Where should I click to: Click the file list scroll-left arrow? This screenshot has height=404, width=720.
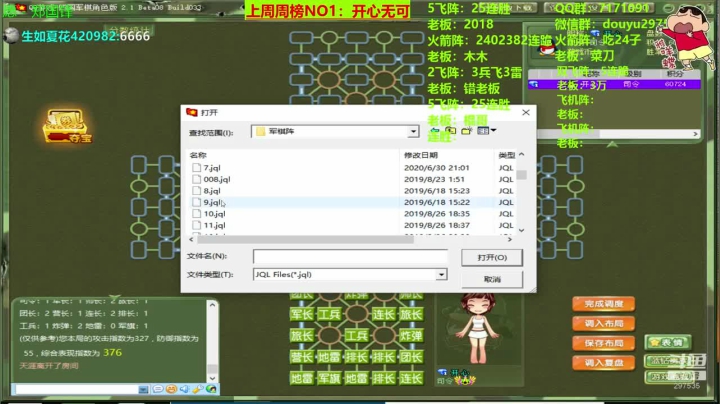click(x=191, y=240)
